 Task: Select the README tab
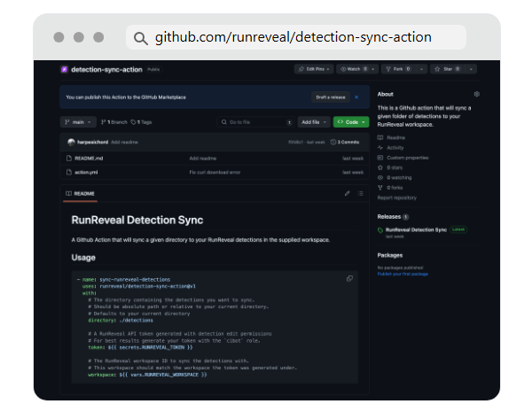pos(80,194)
